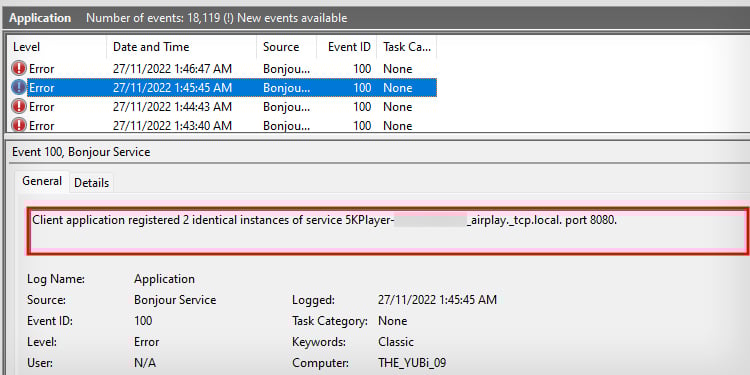Click the 'Computer:' label
This screenshot has height=375, width=750.
pyautogui.click(x=320, y=363)
